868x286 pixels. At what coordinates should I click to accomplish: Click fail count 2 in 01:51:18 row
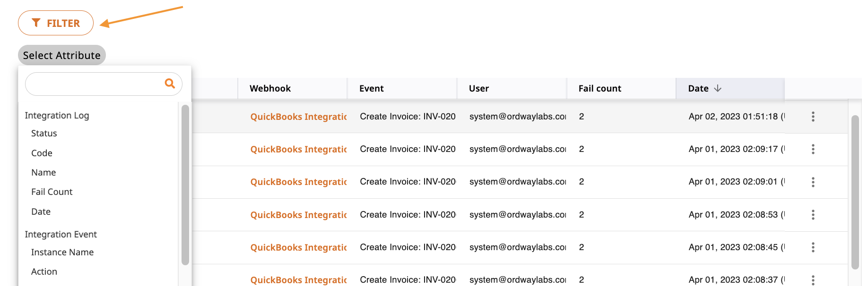point(582,117)
